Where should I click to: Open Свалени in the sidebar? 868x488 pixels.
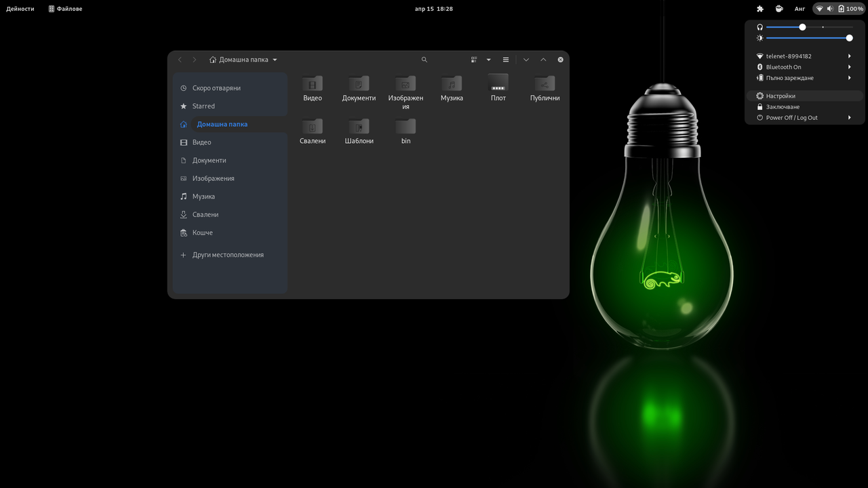pos(230,215)
